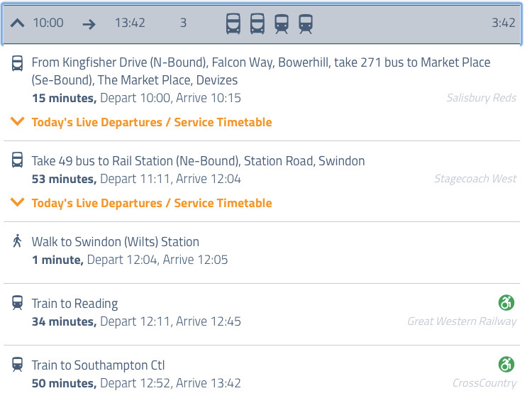This screenshot has height=398, width=532.
Task: Click the 3:42 total duration in header
Action: click(503, 23)
